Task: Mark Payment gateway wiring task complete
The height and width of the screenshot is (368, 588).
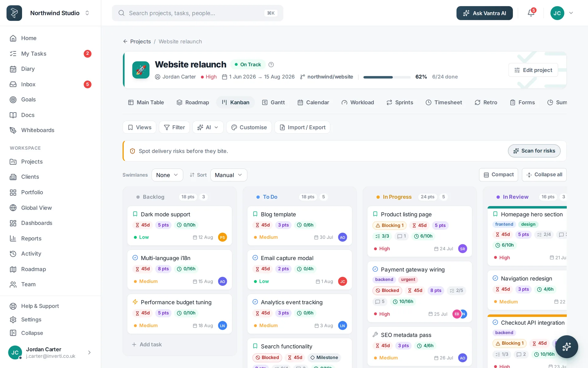Action: (x=375, y=269)
